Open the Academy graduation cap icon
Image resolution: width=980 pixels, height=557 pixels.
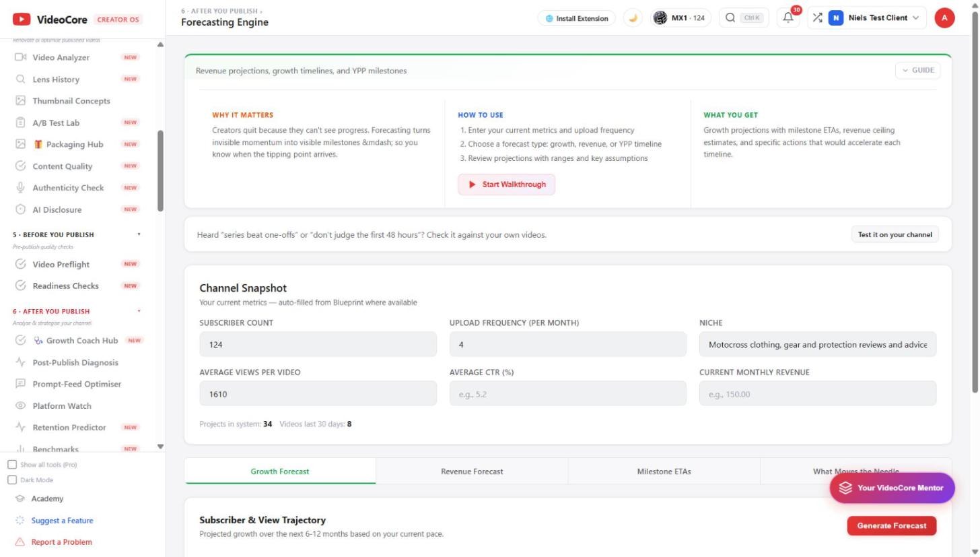(x=20, y=498)
